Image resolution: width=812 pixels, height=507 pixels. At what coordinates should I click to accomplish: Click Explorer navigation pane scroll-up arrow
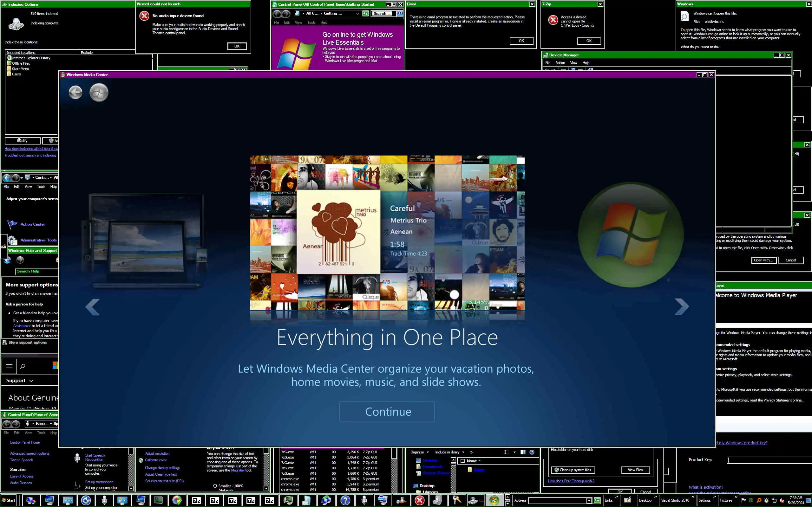point(453,460)
